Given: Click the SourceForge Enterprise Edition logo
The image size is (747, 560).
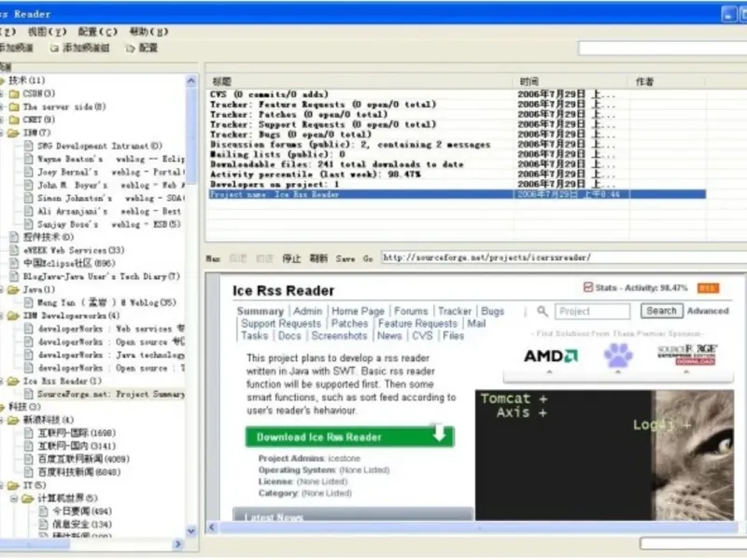Looking at the screenshot, I should tap(686, 355).
